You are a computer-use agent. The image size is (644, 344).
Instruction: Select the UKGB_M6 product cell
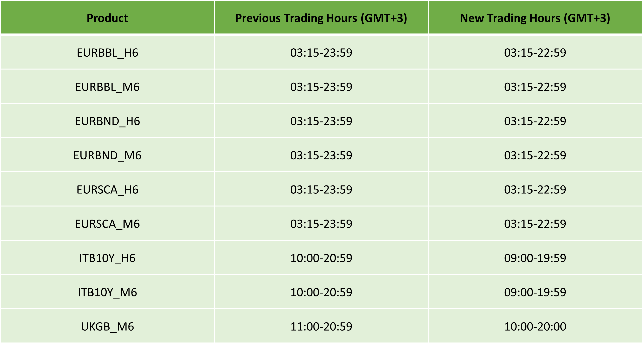coord(107,327)
